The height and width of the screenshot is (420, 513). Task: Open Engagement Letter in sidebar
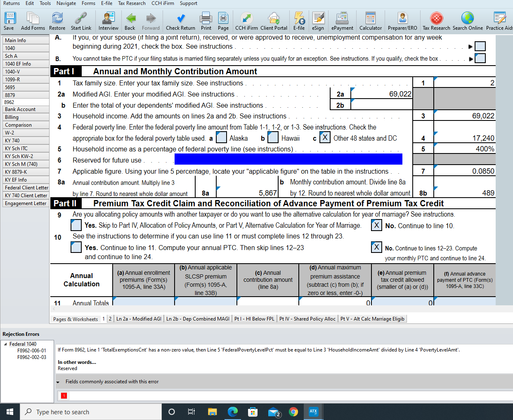pyautogui.click(x=26, y=203)
